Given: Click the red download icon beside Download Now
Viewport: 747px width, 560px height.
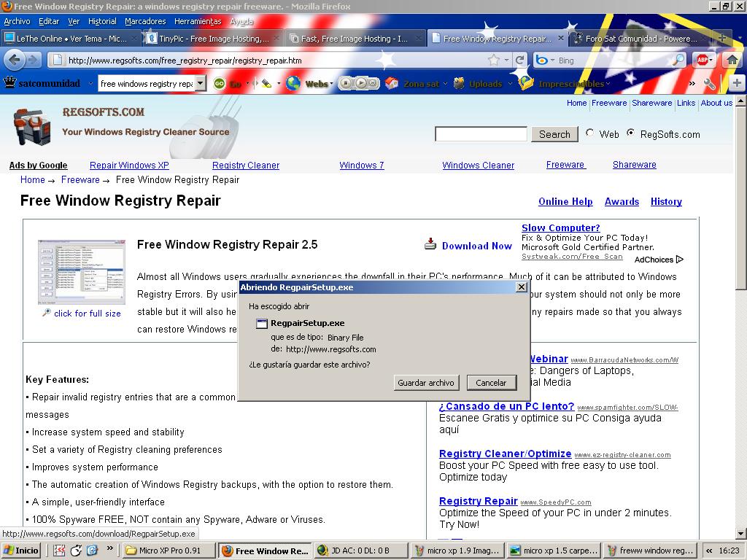Looking at the screenshot, I should [x=430, y=244].
